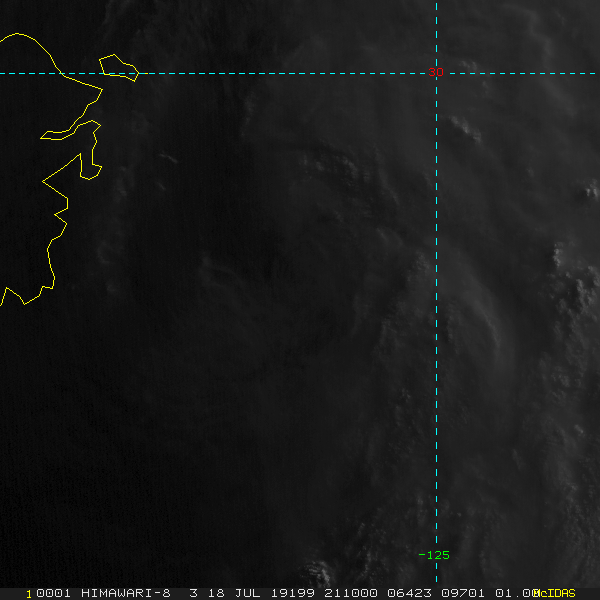
Task: Click the red latitude label "30"
Action: (x=436, y=72)
